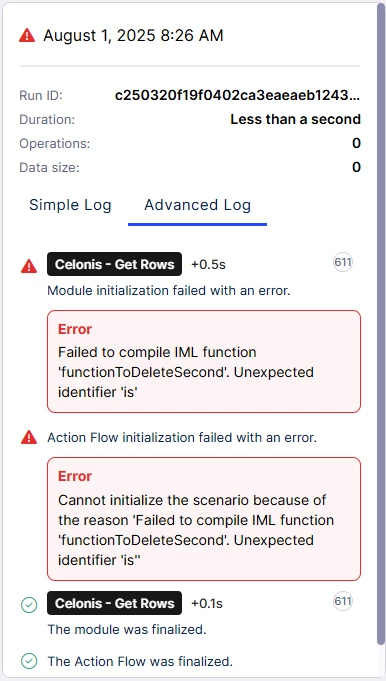Click the Module initialization failed message
This screenshot has width=386, height=681.
coord(169,290)
